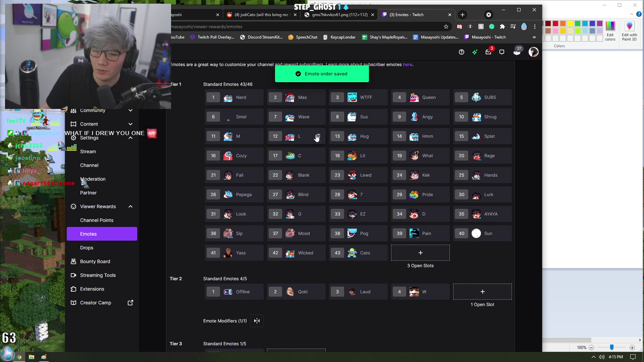Viewport: 644px width, 362px height.
Task: Click the Paint horizontal scrollbar
Action: [567, 340]
